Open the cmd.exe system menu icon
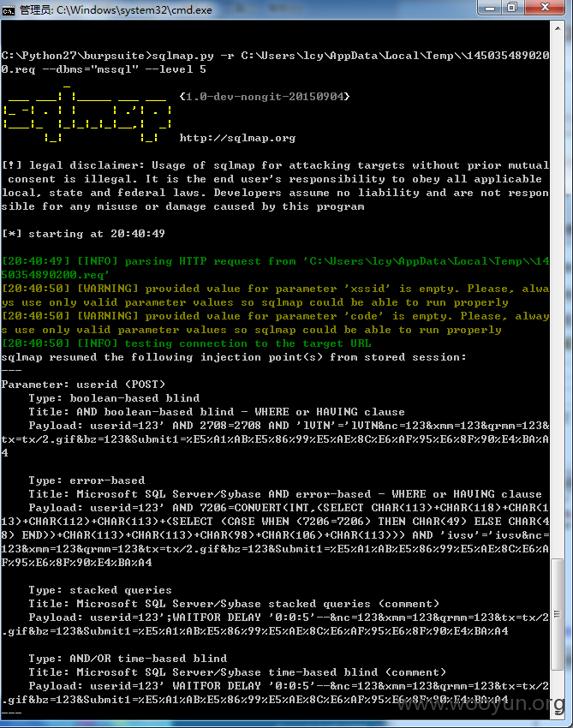573x728 pixels. click(x=9, y=10)
